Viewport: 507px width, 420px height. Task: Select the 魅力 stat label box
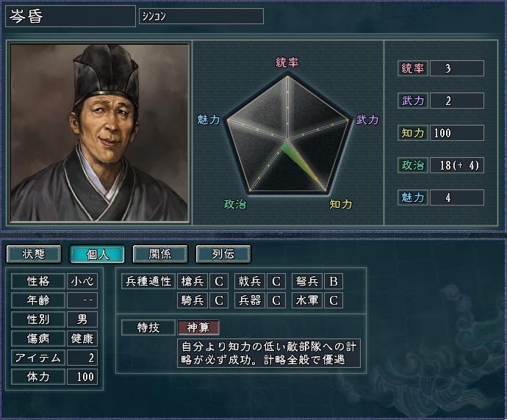pyautogui.click(x=413, y=198)
